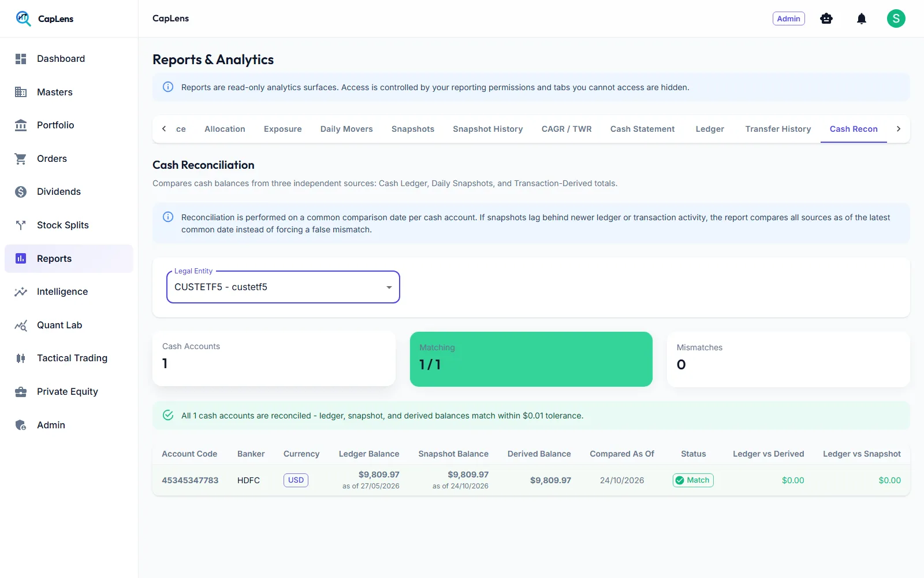Image resolution: width=924 pixels, height=578 pixels.
Task: Click the Tactical Trading candlestick icon
Action: tap(21, 358)
